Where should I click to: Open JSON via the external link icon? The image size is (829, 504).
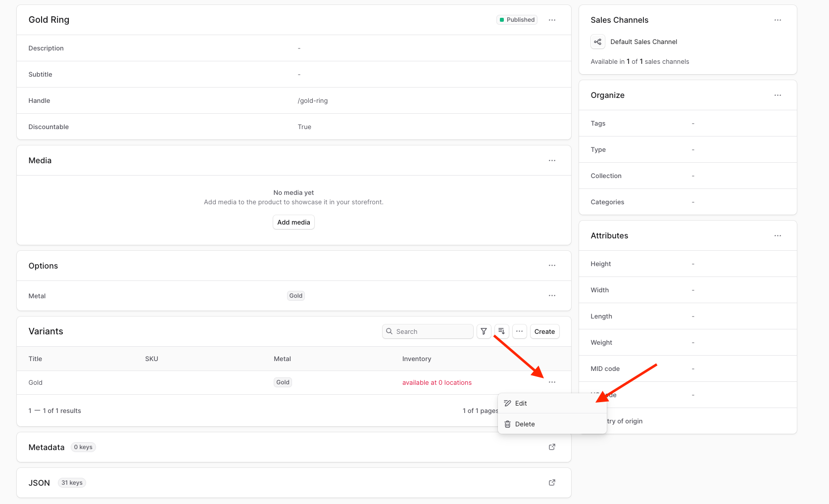click(x=551, y=482)
